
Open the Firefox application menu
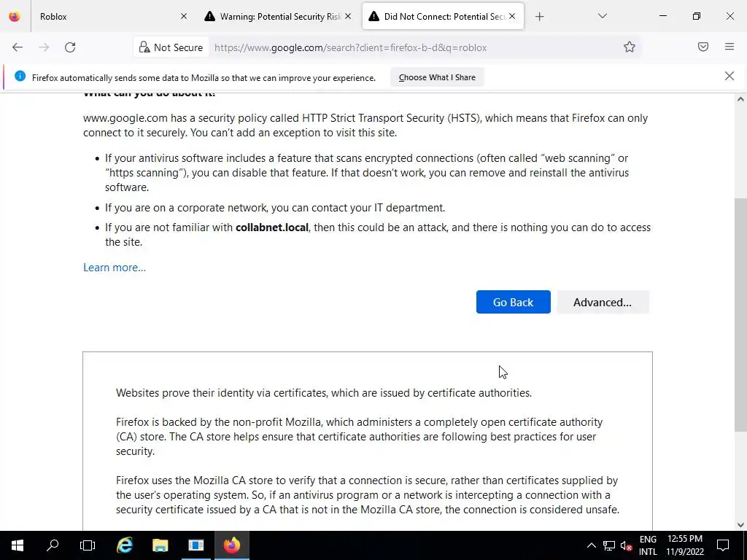point(729,47)
